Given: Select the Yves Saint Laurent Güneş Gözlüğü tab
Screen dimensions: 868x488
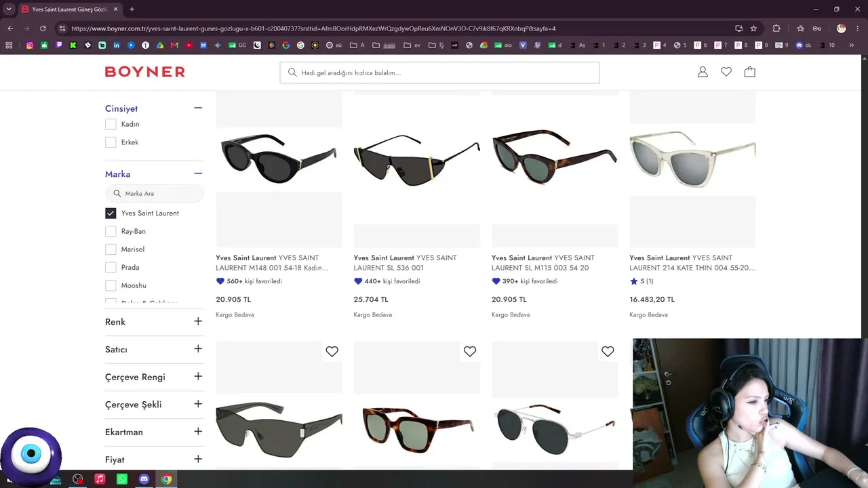Looking at the screenshot, I should coord(70,9).
